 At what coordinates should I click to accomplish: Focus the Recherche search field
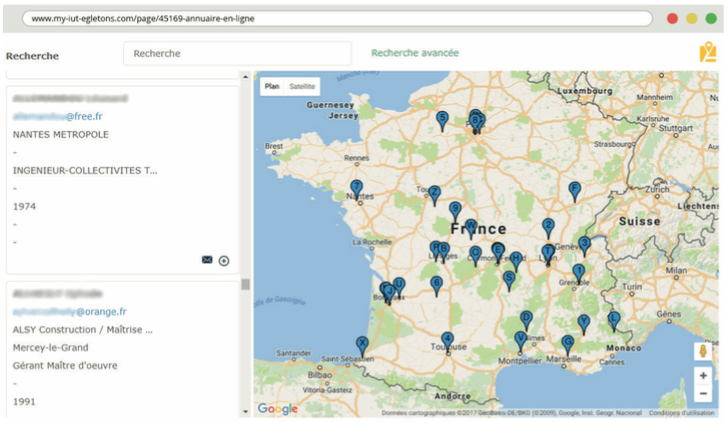pos(237,53)
